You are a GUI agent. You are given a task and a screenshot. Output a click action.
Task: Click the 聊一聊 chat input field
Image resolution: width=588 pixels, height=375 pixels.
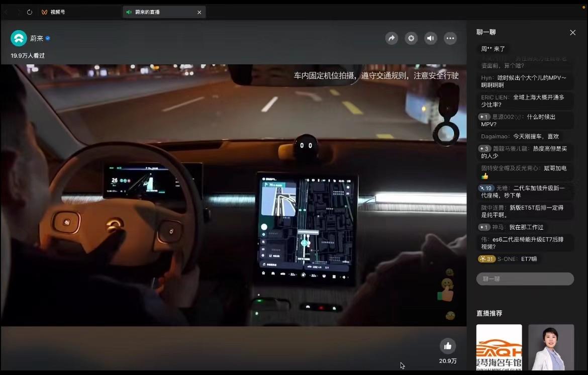525,279
